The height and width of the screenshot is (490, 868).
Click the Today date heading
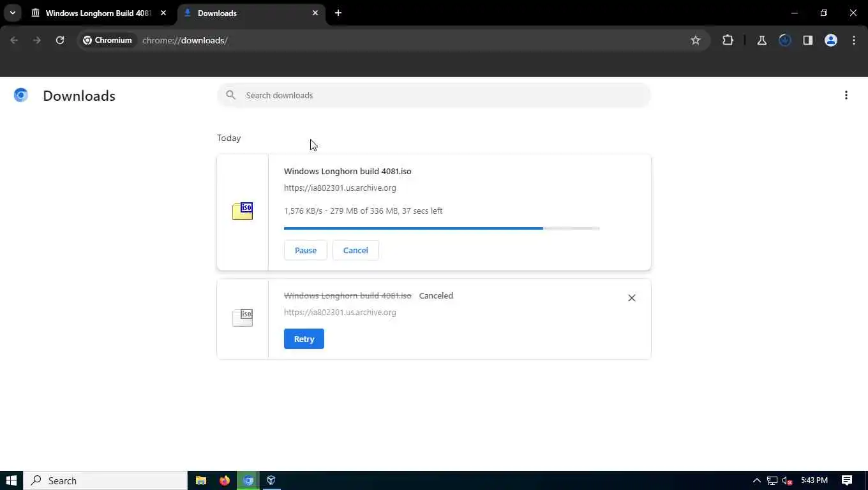[228, 138]
